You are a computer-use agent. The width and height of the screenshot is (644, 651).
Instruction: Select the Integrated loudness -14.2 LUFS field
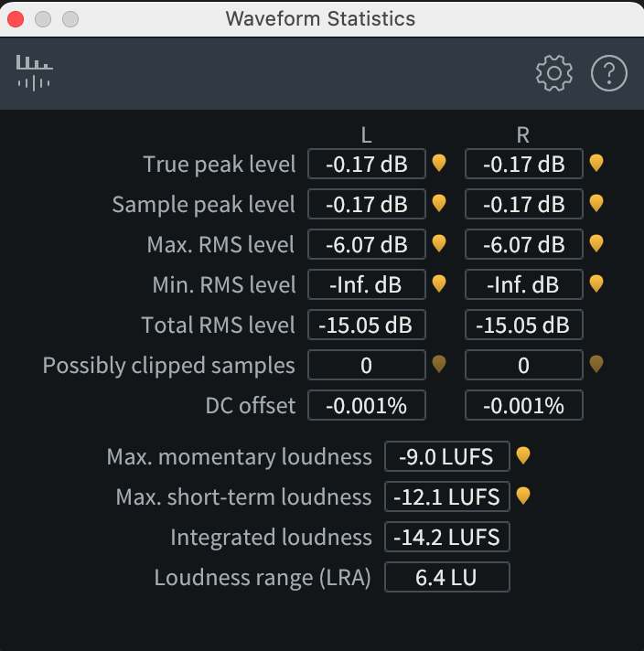point(446,537)
